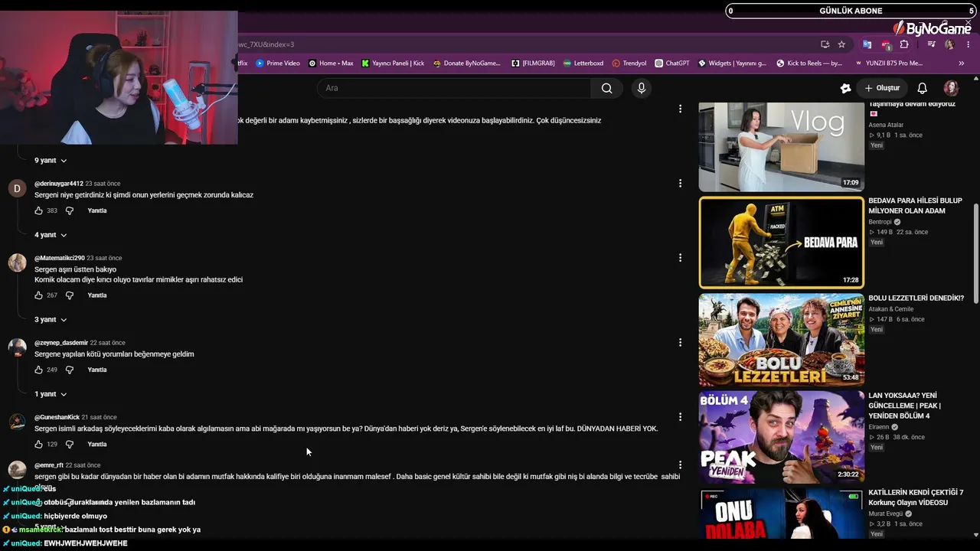Like the comment by @GuneshanKick
This screenshot has height=551, width=980.
pyautogui.click(x=39, y=444)
